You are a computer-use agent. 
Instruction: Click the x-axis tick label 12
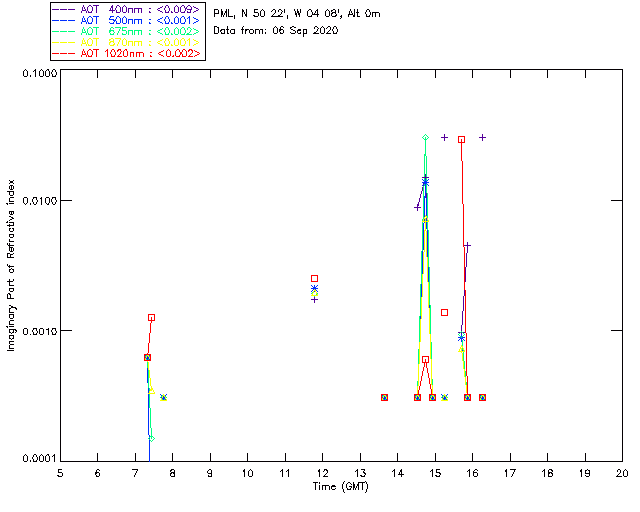322,473
